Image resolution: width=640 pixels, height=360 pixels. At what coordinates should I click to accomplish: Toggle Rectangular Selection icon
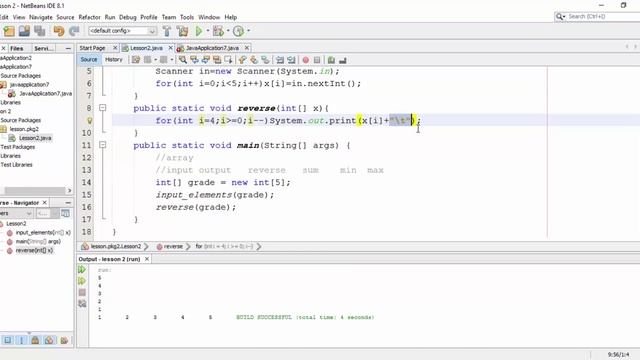click(229, 60)
